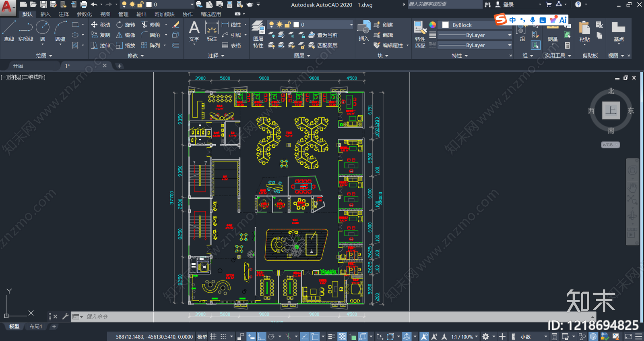Activate the Copy (复制) command
This screenshot has width=644, height=341.
point(100,35)
